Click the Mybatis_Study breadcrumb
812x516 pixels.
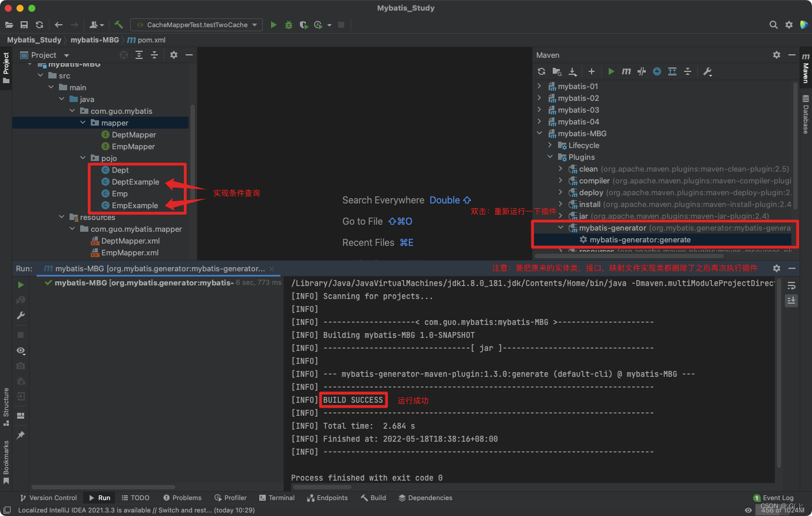point(34,40)
